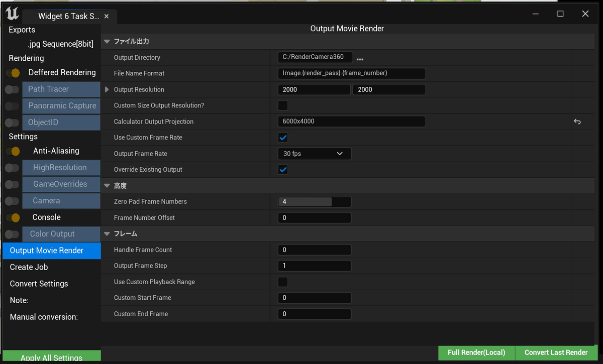Enable Use Custom Playback Range checkbox
The image size is (603, 364).
tap(283, 282)
